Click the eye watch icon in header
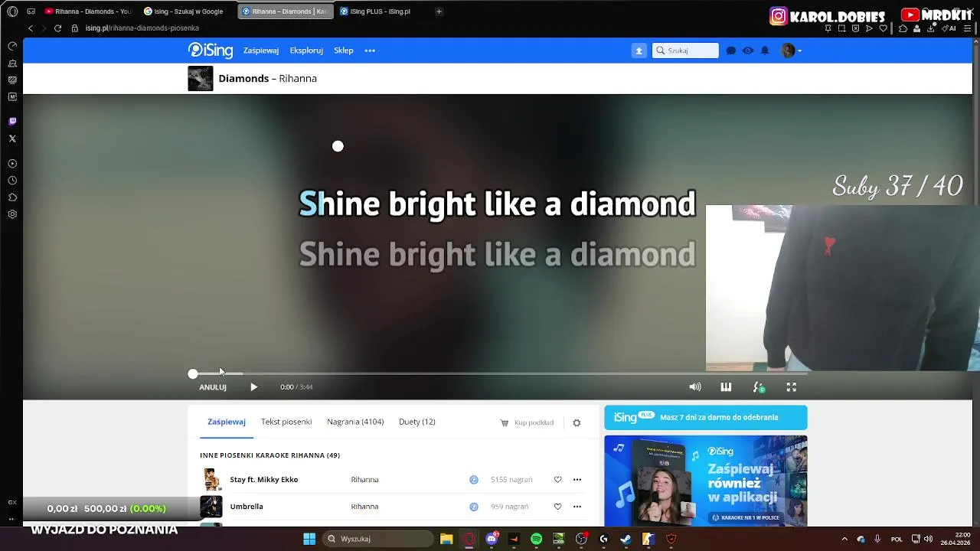 tap(748, 51)
